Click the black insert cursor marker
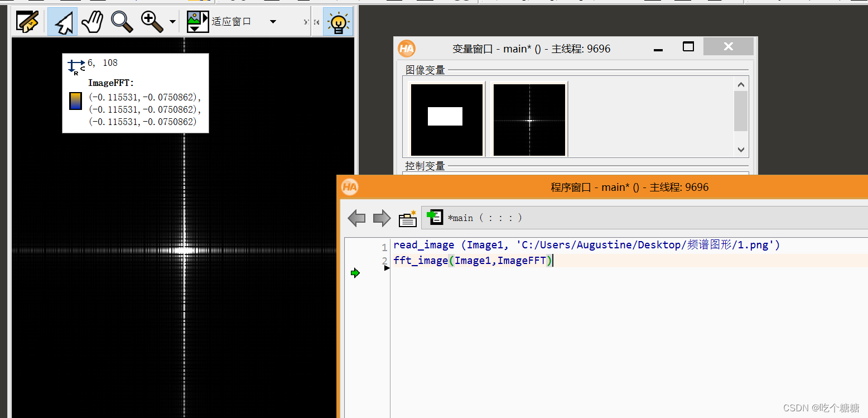This screenshot has width=868, height=418. tap(387, 268)
